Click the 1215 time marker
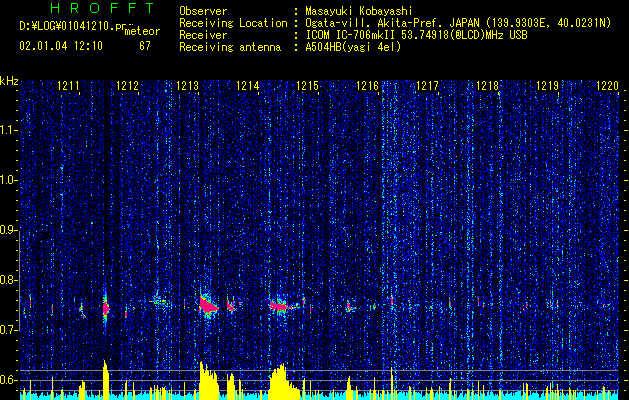This screenshot has height=400, width=629. click(x=307, y=85)
